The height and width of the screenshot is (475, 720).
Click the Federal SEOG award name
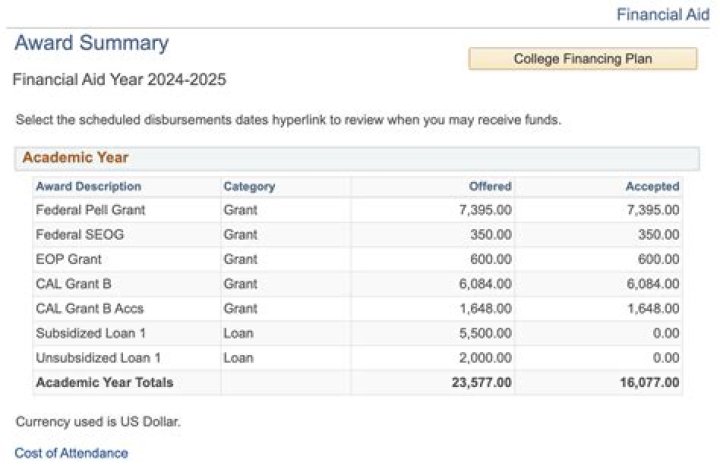pyautogui.click(x=80, y=235)
